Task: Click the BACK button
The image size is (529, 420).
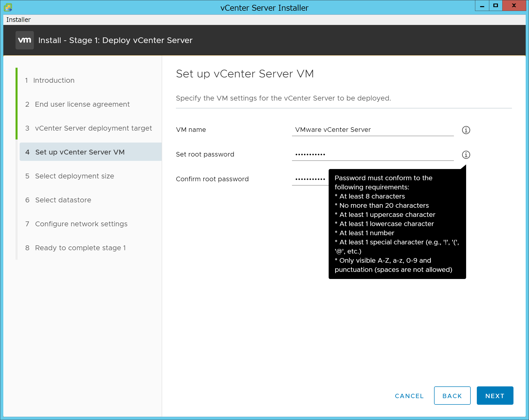Action: point(452,396)
